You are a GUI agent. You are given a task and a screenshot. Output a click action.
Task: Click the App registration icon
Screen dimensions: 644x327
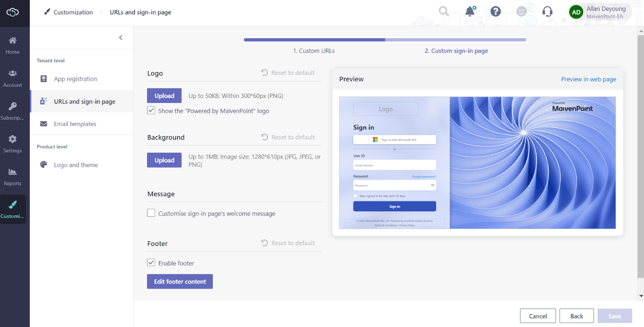[x=43, y=79]
